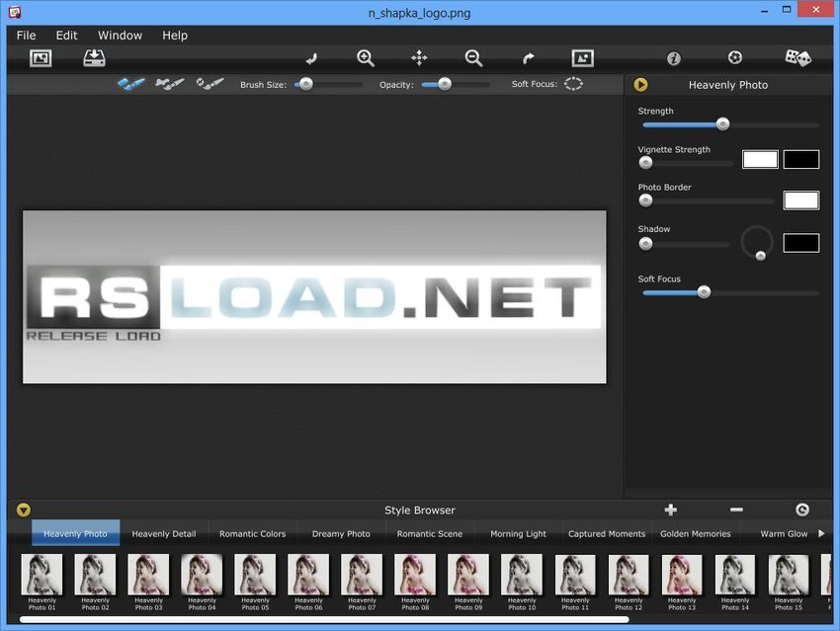The width and height of the screenshot is (840, 631).
Task: Pick the black Vignette color swatch
Action: click(x=800, y=160)
